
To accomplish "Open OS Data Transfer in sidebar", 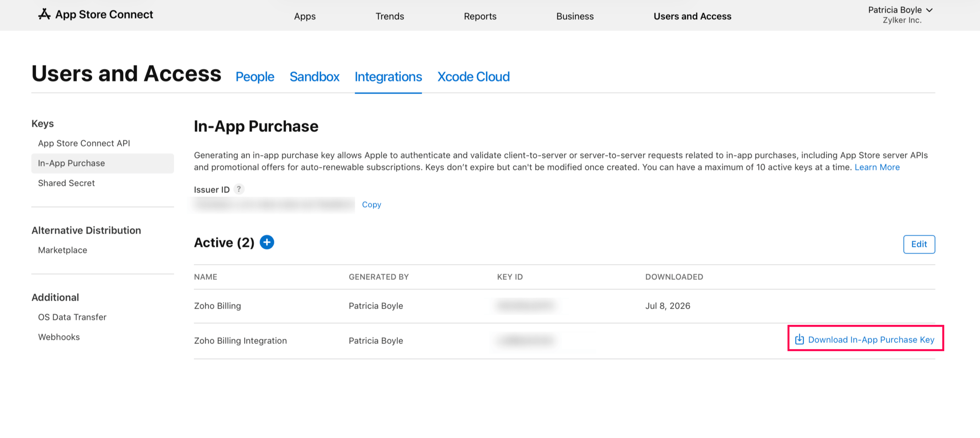I will [72, 317].
